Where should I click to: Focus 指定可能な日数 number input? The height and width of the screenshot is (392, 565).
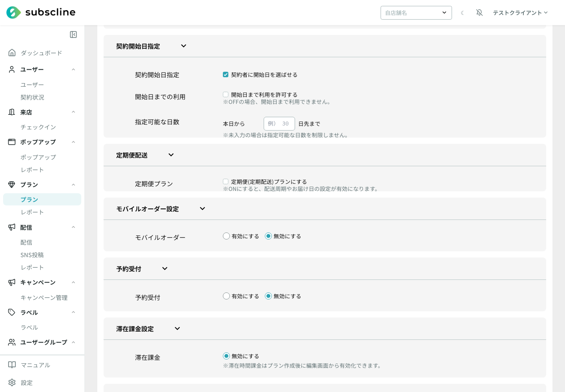pos(279,123)
